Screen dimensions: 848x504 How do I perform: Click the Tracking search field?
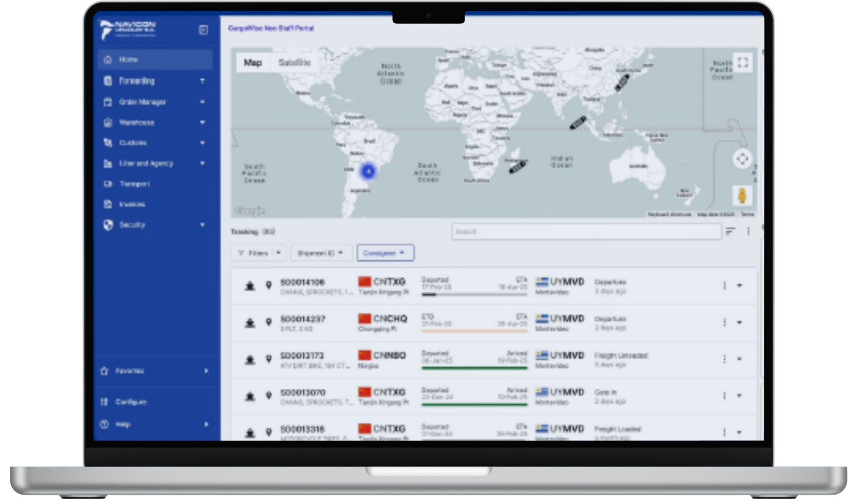pyautogui.click(x=586, y=231)
